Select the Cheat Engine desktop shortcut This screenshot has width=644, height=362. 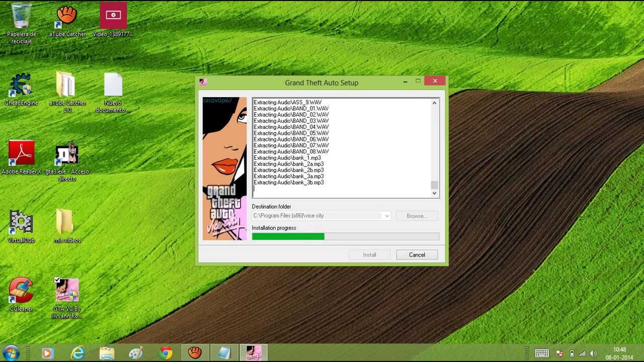[x=21, y=89]
